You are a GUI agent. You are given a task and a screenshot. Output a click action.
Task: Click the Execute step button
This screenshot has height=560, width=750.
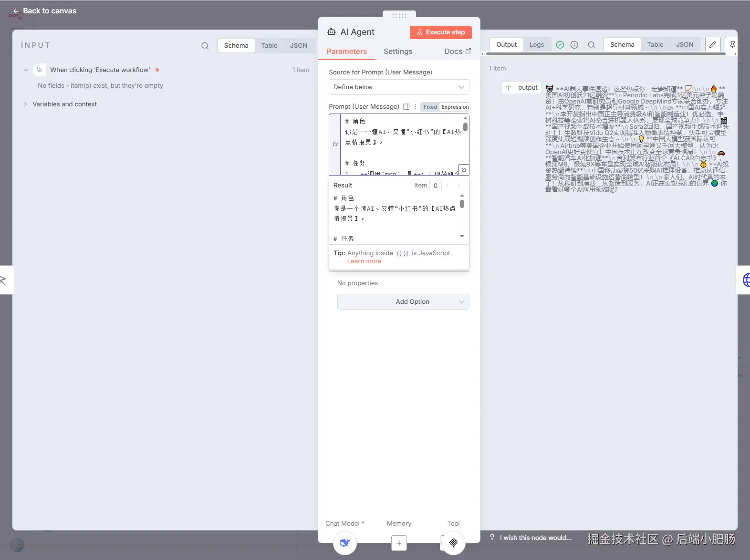(x=441, y=32)
